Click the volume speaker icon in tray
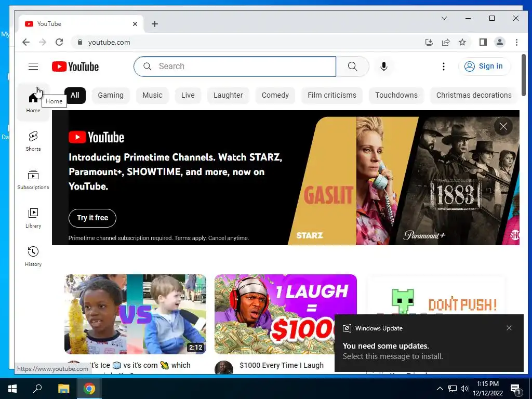 464,389
